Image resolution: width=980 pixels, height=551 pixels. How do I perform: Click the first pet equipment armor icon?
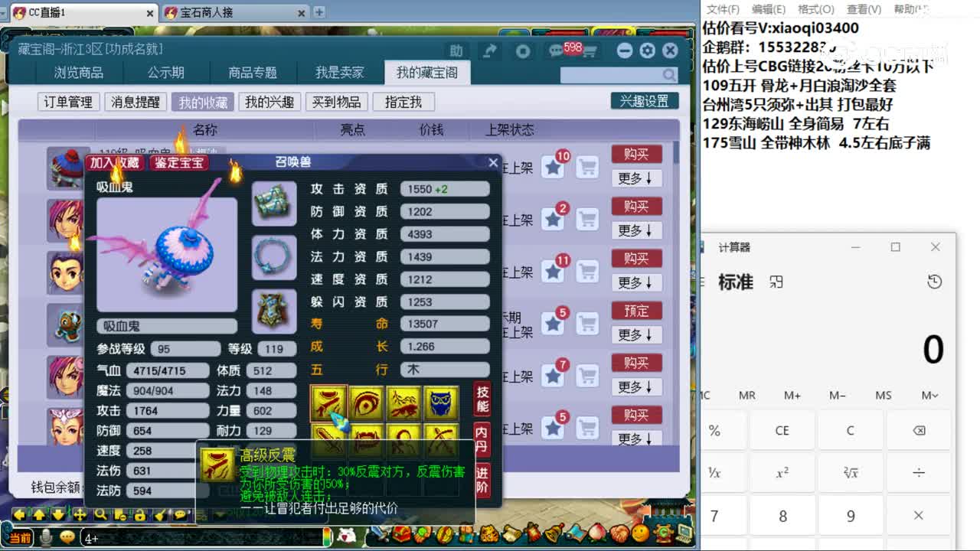coord(274,203)
